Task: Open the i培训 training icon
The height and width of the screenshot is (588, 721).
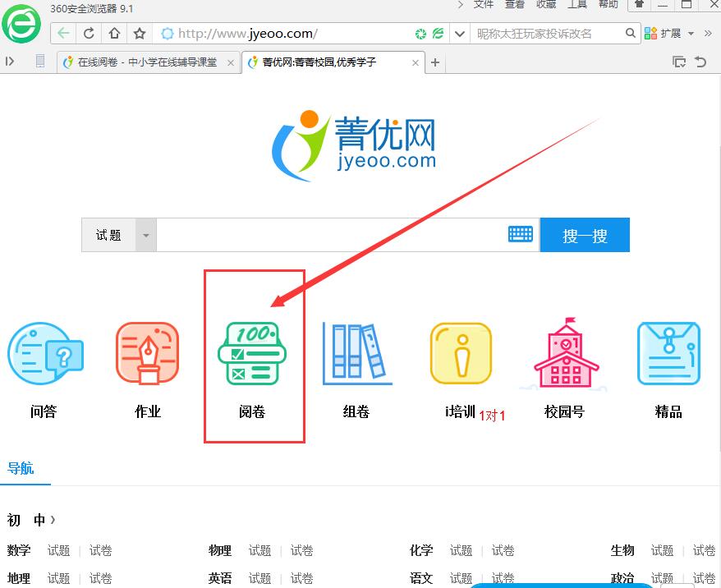Action: tap(461, 354)
